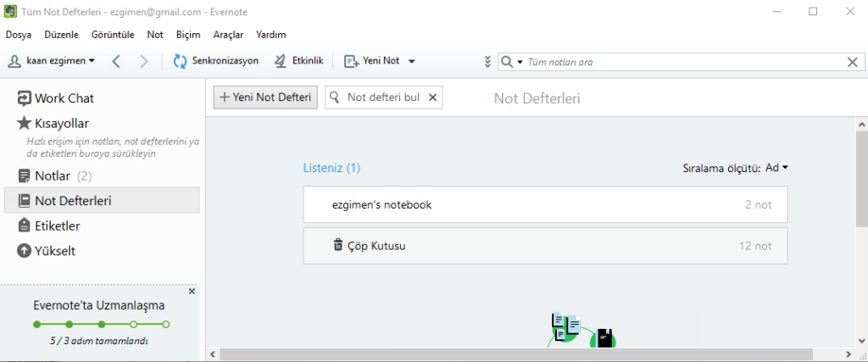Create a note with Yeni Not
Screen dimensions: 868x362
[372, 61]
